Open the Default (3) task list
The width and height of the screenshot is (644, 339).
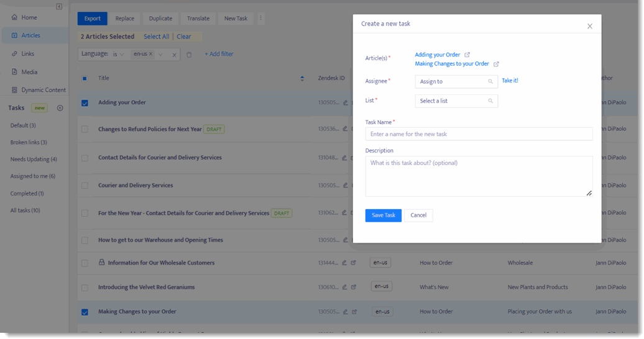pyautogui.click(x=23, y=125)
